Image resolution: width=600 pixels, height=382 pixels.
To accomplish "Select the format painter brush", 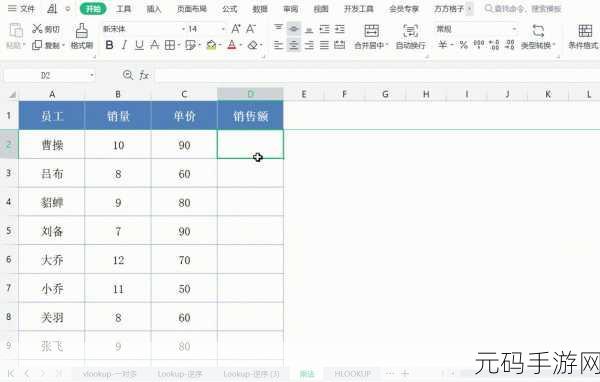I will coord(82,31).
